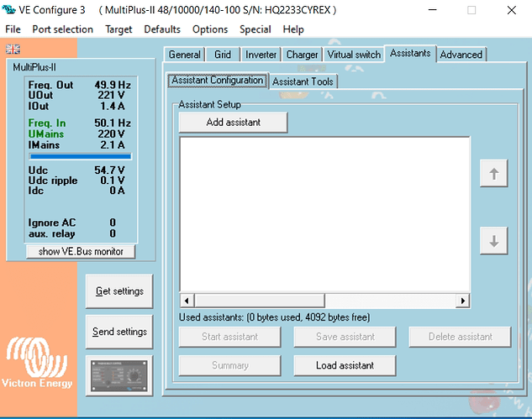Click the Ignore AC status value

(x=113, y=223)
